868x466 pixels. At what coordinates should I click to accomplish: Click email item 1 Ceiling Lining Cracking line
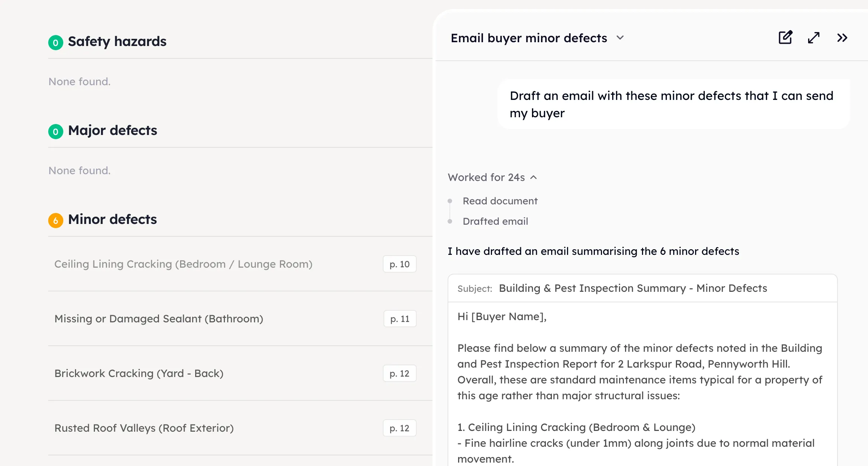(576, 427)
